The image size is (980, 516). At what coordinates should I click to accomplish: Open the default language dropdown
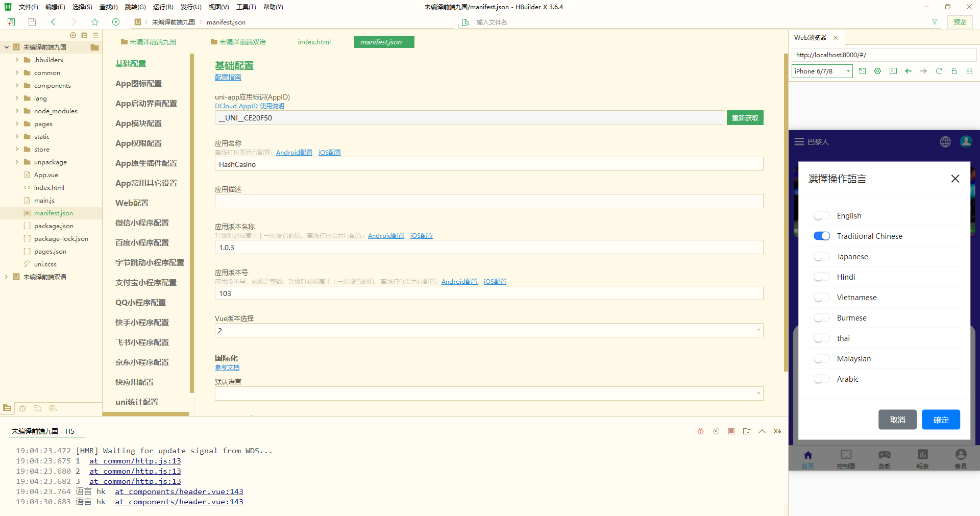tap(489, 394)
